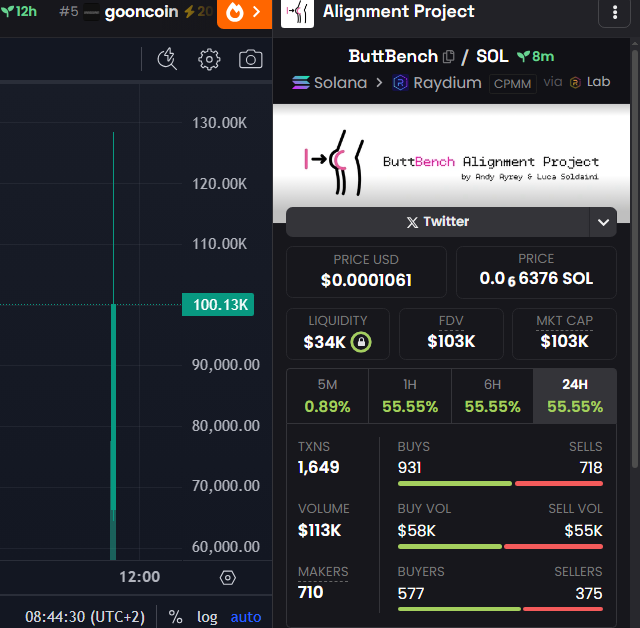The width and height of the screenshot is (640, 628).
Task: Click the liquidity lock icon
Action: 361,342
